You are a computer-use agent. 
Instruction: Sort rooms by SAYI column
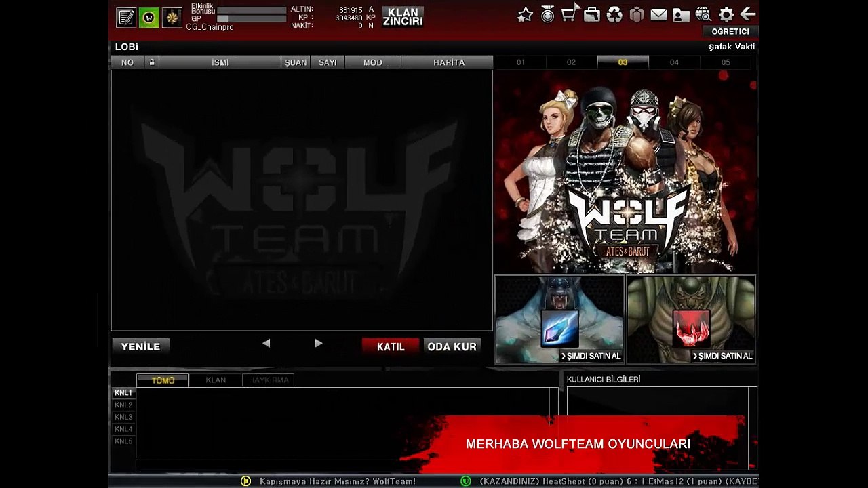(328, 62)
